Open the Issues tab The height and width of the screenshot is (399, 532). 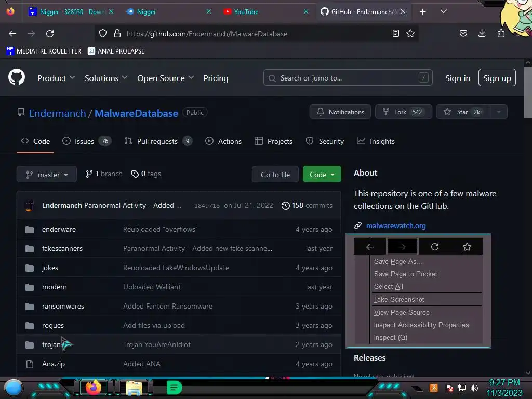87,141
